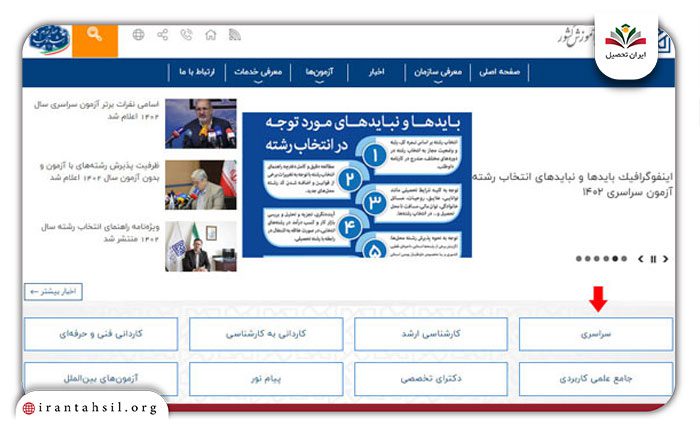Open the RSS feed icon
The width and height of the screenshot is (700, 430).
(x=235, y=35)
